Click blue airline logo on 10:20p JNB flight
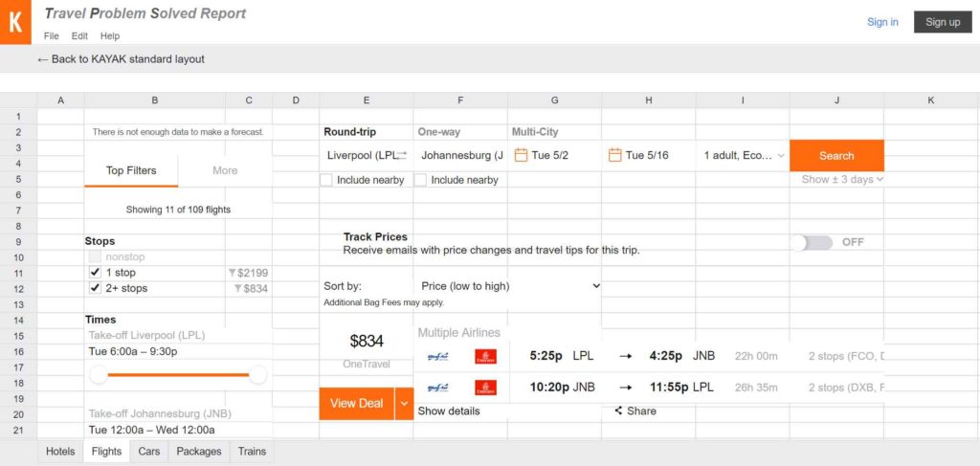 (437, 388)
